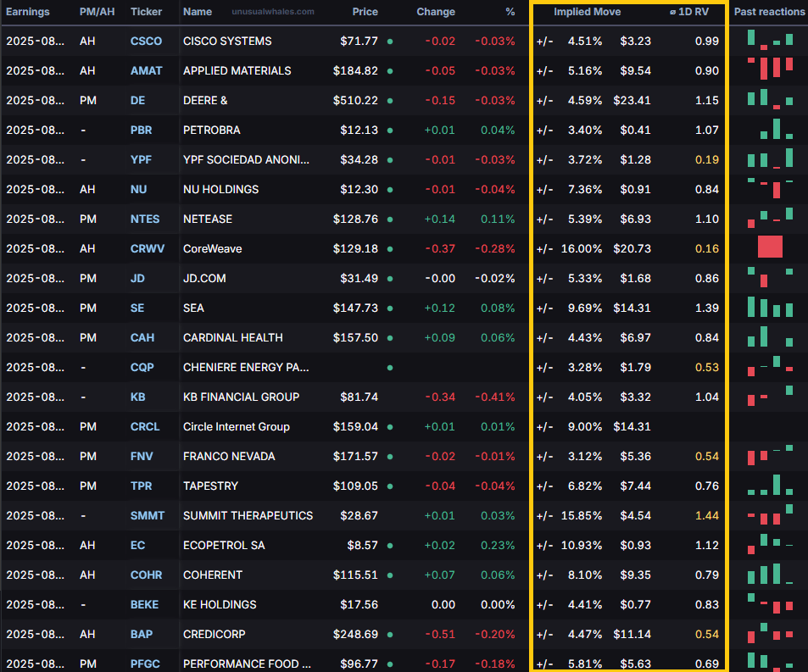This screenshot has width=808, height=672.
Task: Open the JD ticker link
Action: click(137, 279)
